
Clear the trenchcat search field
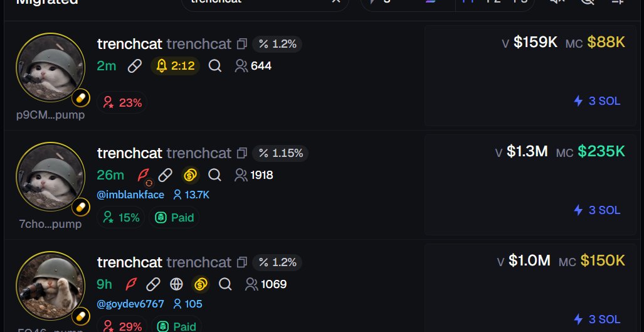336,2
